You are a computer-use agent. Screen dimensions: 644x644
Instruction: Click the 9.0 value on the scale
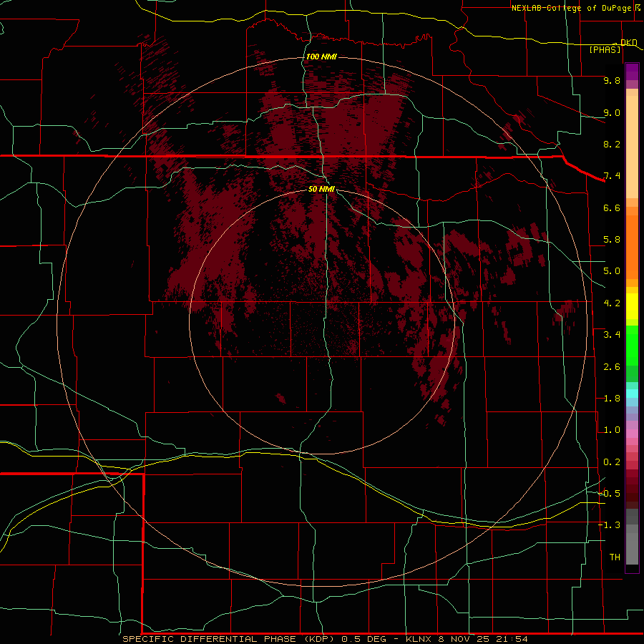click(x=612, y=112)
